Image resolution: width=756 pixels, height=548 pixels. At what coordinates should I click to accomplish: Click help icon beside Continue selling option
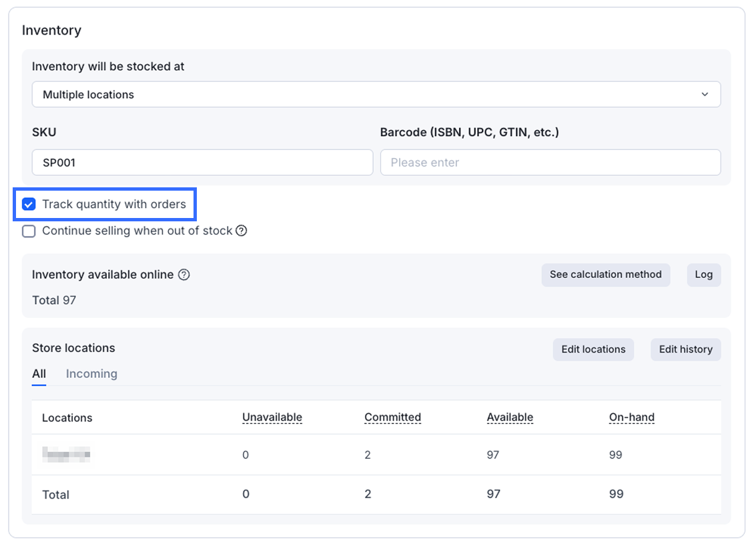click(x=242, y=231)
